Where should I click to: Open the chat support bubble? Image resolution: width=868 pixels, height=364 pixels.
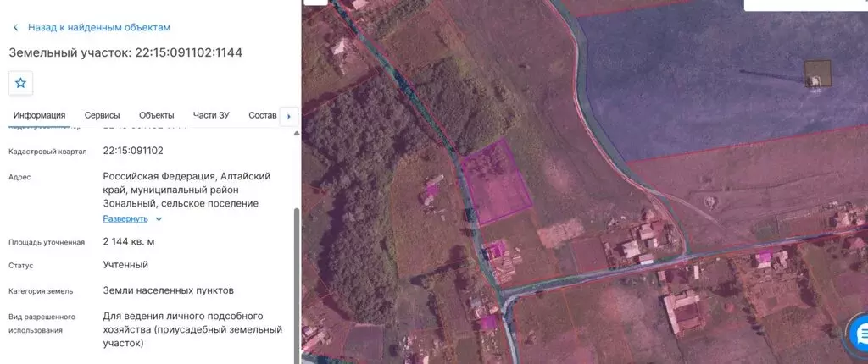click(860, 334)
